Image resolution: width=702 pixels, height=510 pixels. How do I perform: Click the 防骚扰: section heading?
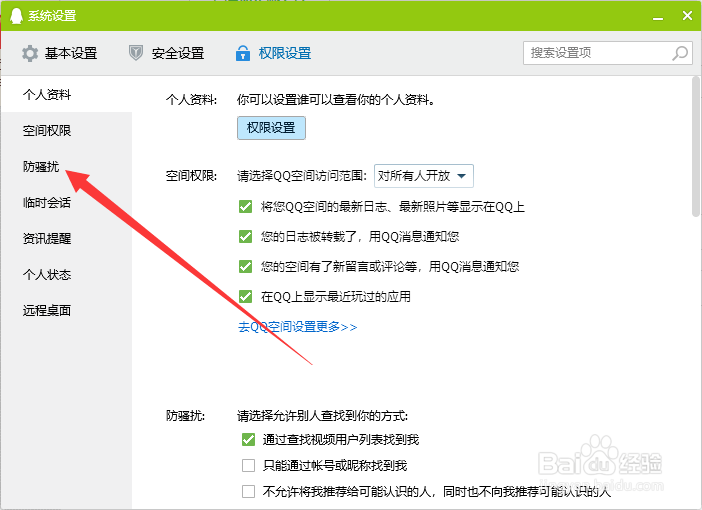tap(185, 416)
